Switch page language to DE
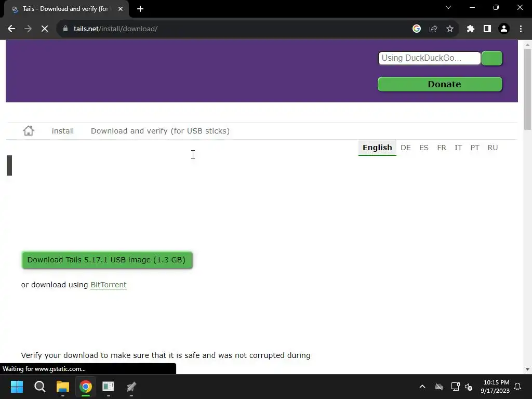 (405, 148)
